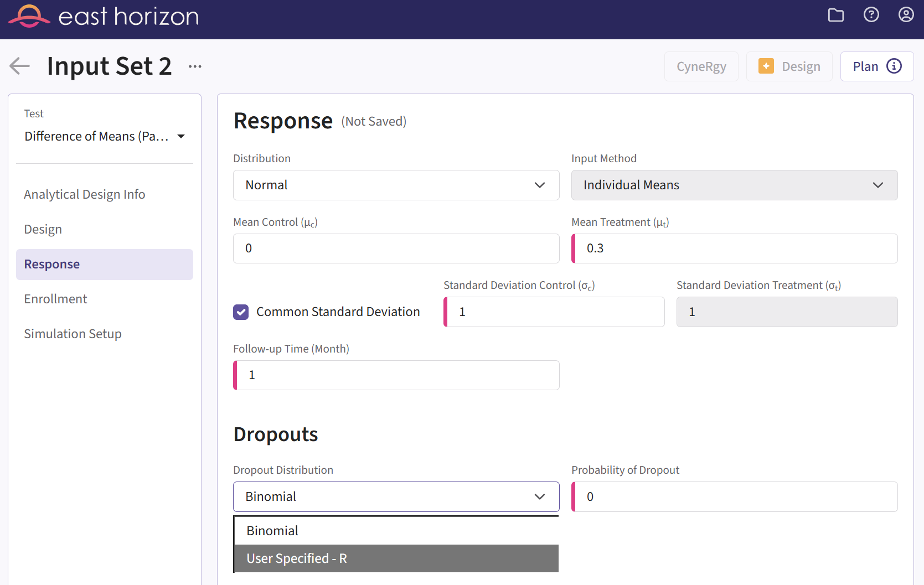This screenshot has height=585, width=924.
Task: Click the Probability of Dropout field
Action: [736, 496]
